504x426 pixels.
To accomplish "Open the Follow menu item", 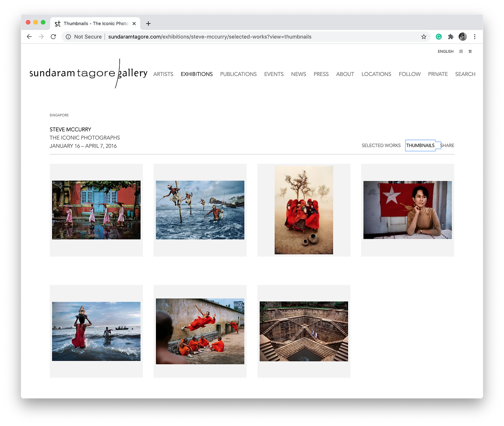I will [410, 74].
